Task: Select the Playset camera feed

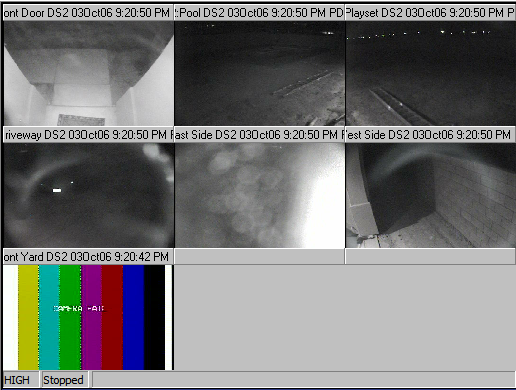Action: pyautogui.click(x=431, y=73)
